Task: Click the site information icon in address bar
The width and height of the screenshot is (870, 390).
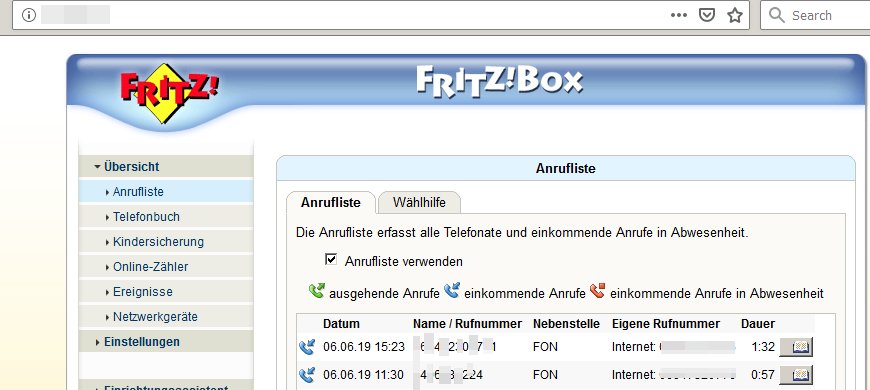Action: (29, 15)
